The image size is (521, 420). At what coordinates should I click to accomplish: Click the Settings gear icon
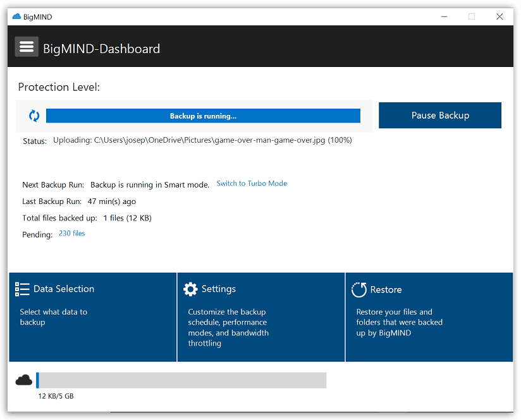point(190,289)
